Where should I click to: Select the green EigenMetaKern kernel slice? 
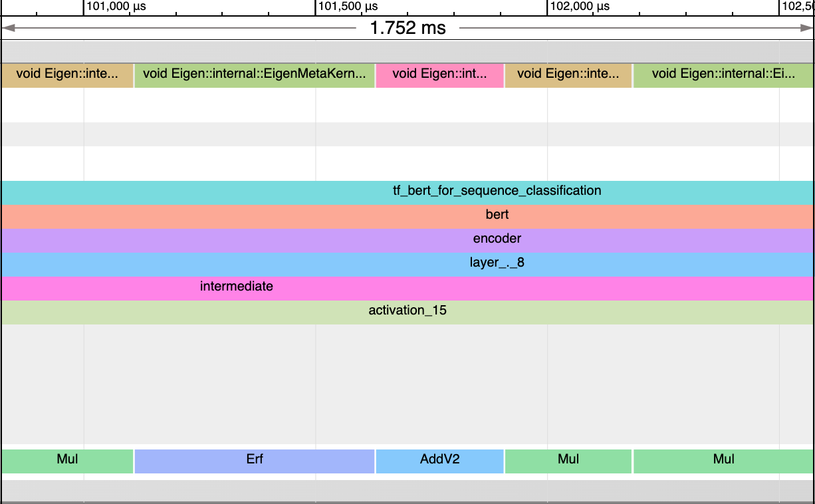coord(255,76)
